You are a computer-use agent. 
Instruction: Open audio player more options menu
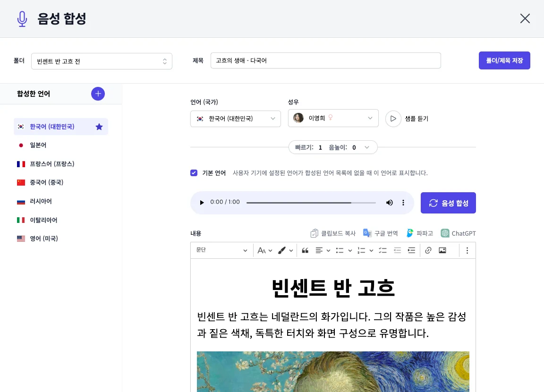click(x=403, y=203)
